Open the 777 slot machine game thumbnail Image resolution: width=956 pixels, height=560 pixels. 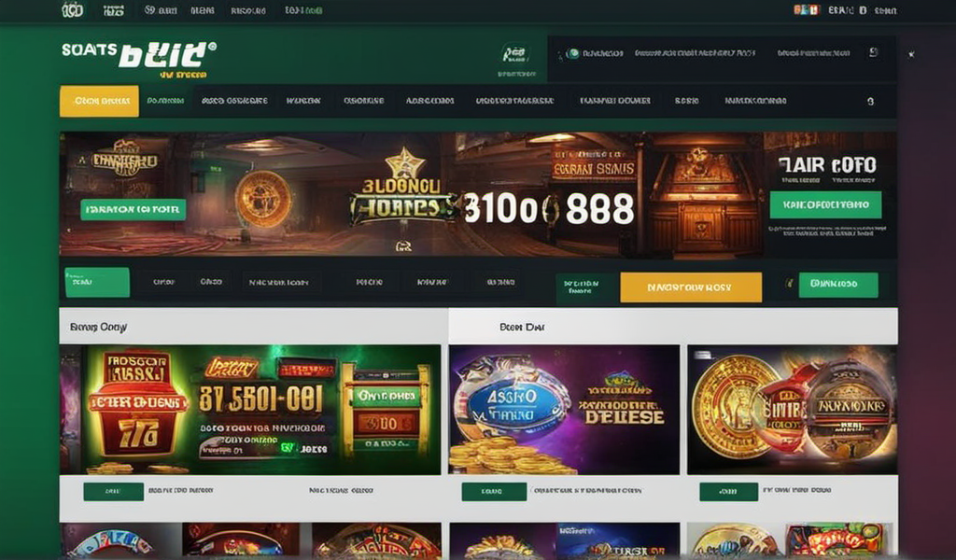click(x=250, y=410)
